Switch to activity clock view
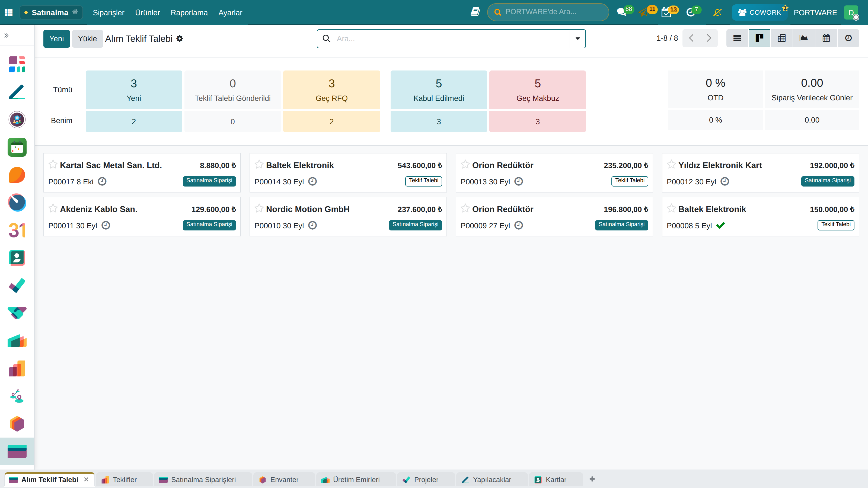868x488 pixels. tap(848, 38)
